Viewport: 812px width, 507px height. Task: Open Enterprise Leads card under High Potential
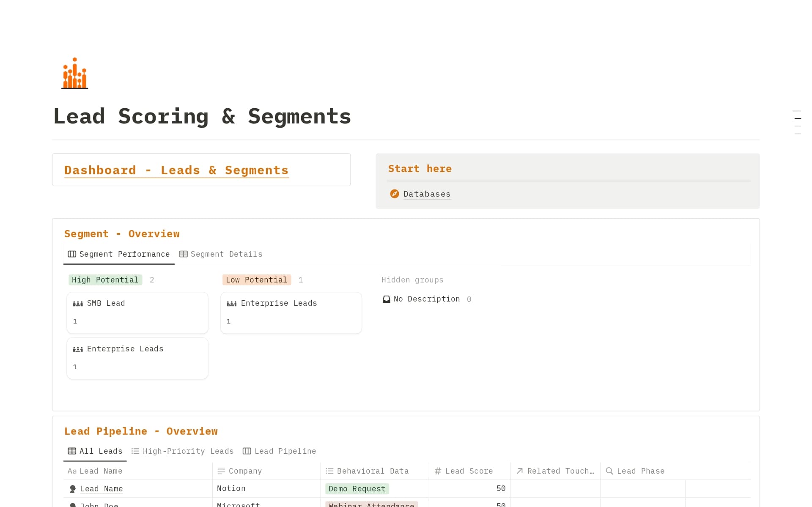click(137, 358)
